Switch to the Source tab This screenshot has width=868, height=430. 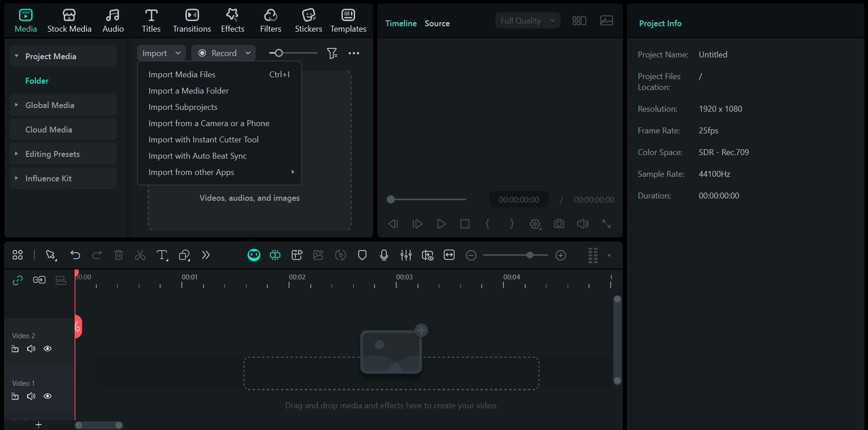(436, 23)
